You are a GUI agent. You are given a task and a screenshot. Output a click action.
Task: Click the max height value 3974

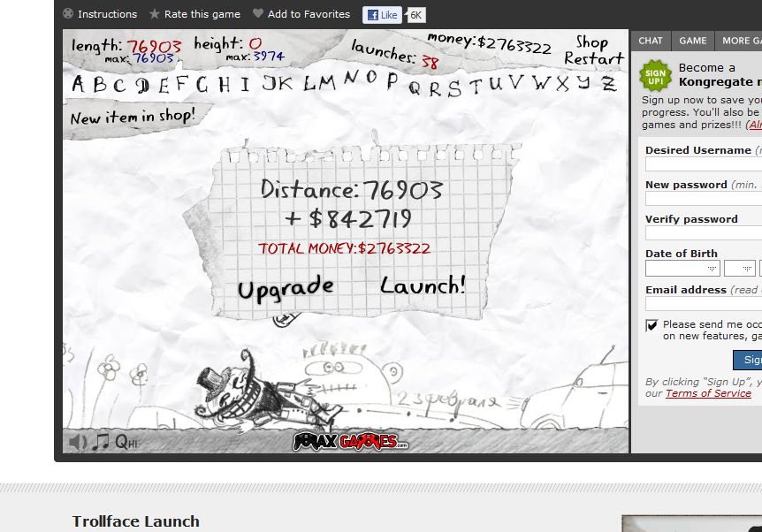270,57
